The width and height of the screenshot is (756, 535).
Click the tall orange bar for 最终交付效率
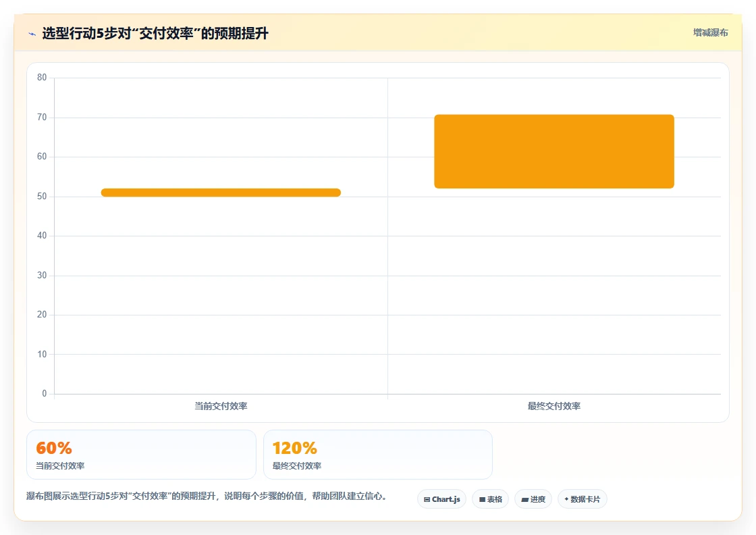554,151
